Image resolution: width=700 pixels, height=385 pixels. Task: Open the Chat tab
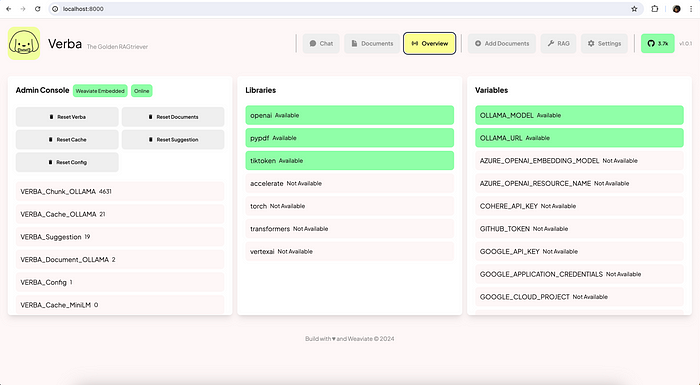(x=321, y=43)
